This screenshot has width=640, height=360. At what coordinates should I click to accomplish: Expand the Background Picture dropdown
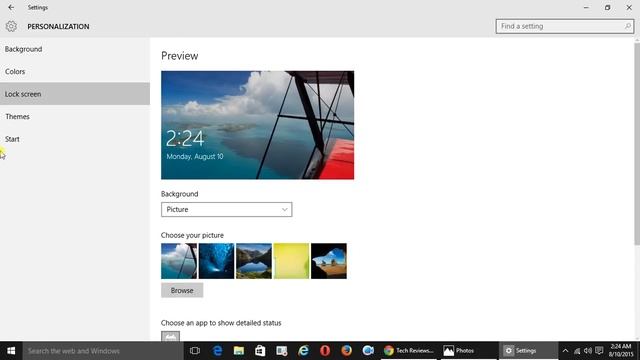click(227, 209)
